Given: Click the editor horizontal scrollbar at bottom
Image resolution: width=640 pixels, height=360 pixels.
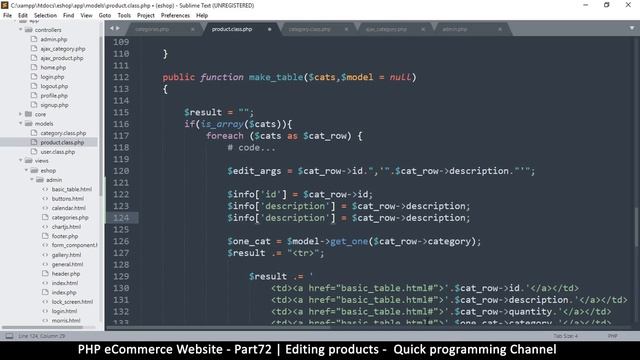Looking at the screenshot, I should (x=218, y=327).
